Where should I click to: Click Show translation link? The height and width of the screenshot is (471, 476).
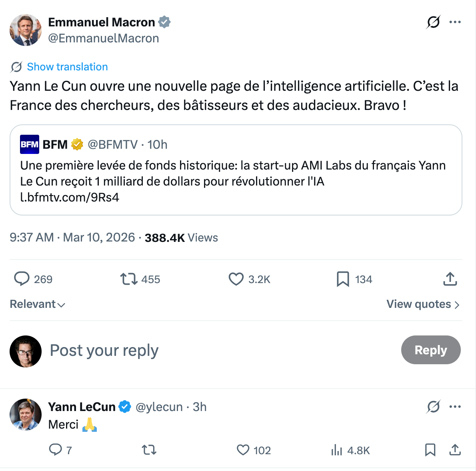67,67
